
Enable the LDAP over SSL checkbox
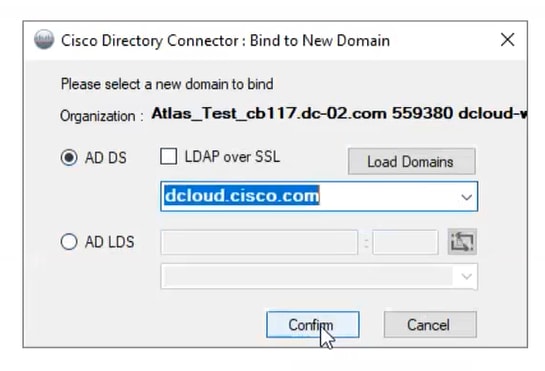(169, 156)
